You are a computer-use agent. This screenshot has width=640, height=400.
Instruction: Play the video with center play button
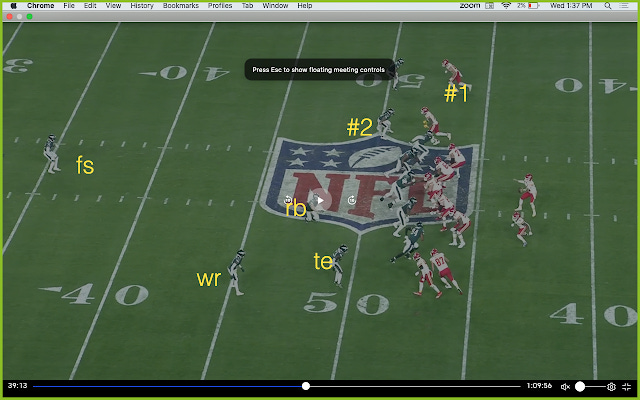click(x=320, y=200)
